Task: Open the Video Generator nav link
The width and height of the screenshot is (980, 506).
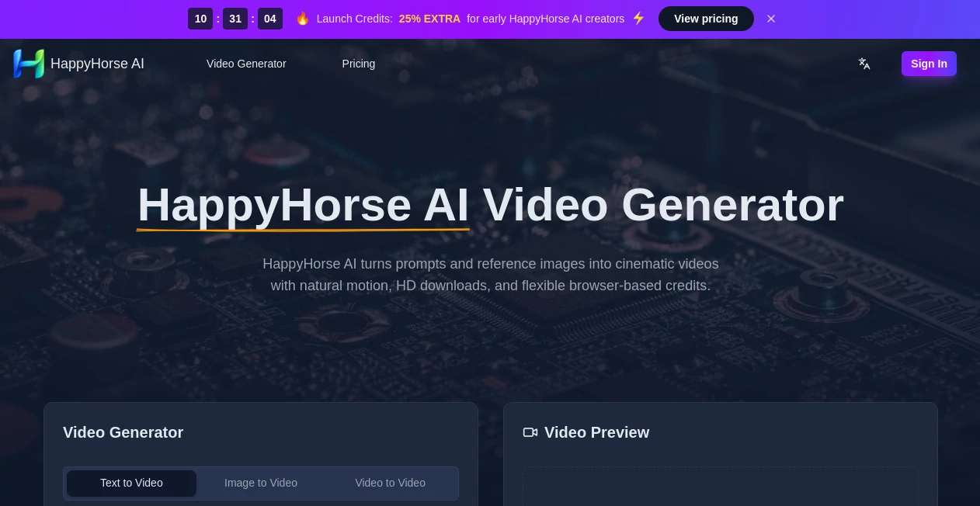Action: point(246,64)
